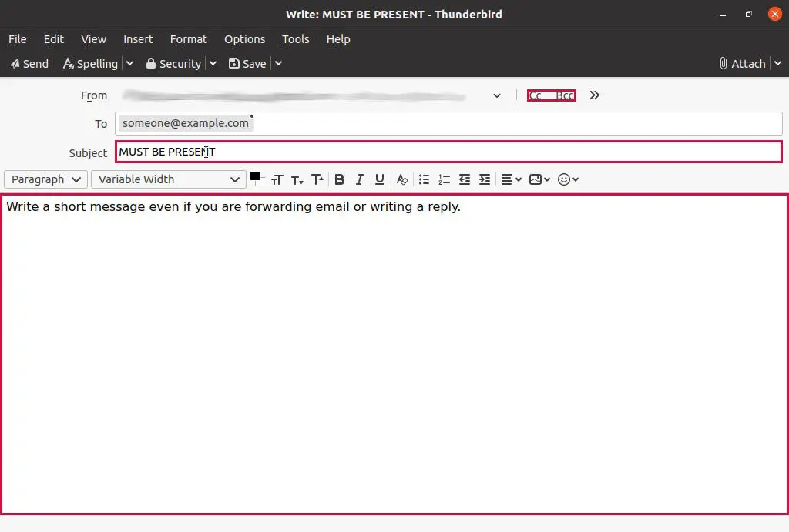This screenshot has height=532, width=789.
Task: Add a Cc field
Action: coord(536,95)
